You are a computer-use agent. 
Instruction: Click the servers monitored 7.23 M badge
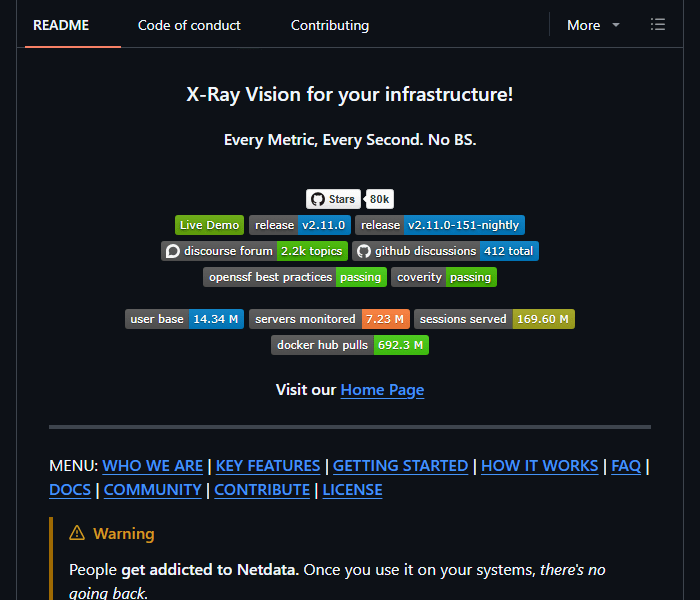pos(329,319)
